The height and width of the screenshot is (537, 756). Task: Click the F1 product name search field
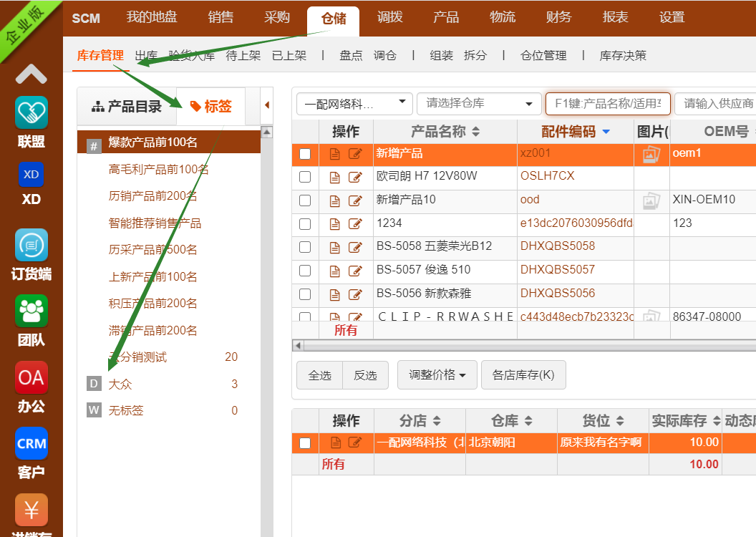click(608, 104)
